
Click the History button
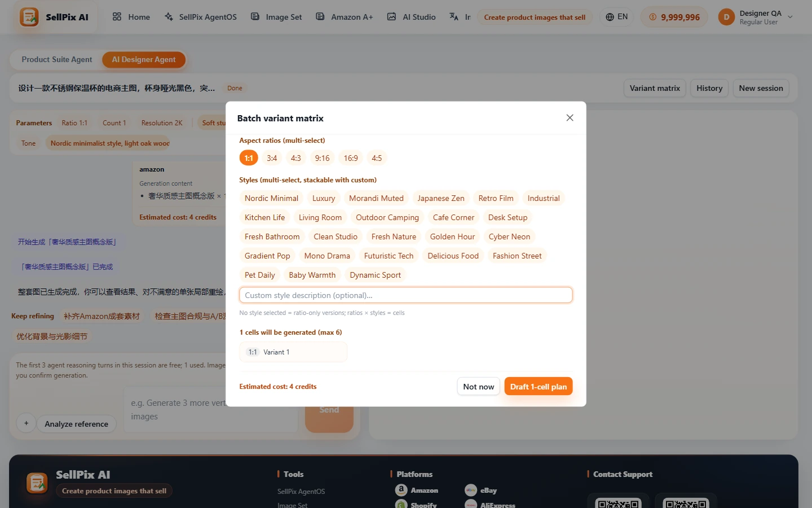(709, 88)
